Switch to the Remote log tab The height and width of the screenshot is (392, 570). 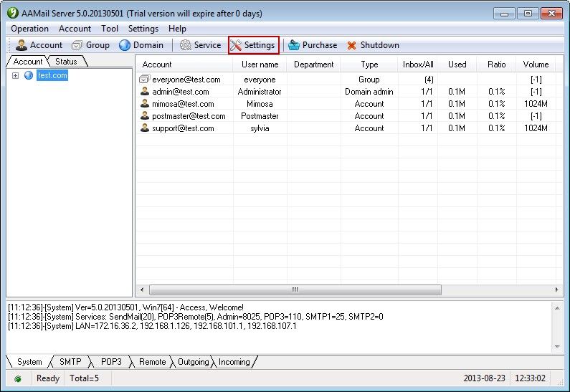[x=152, y=362]
